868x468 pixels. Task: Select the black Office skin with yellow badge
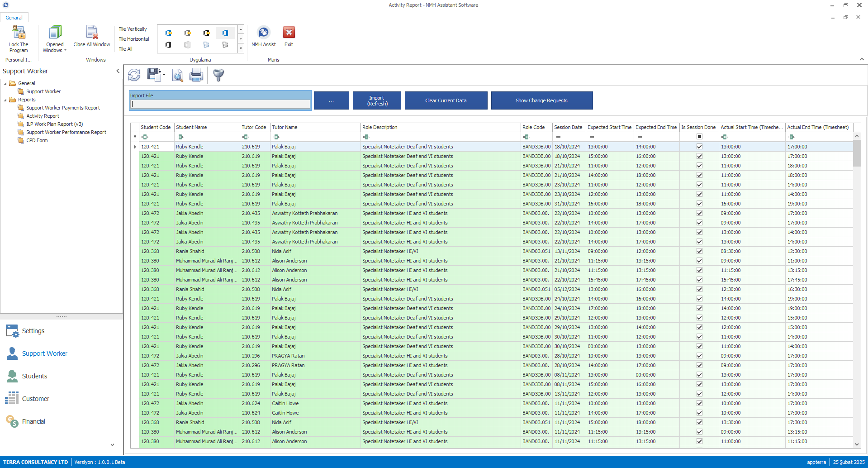206,33
